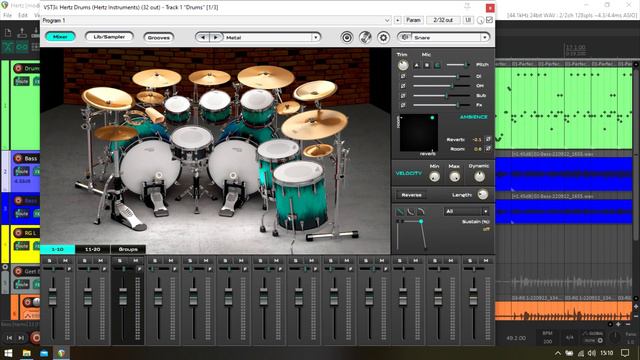Toggle the Sub mic channel checkbox

pos(403,96)
